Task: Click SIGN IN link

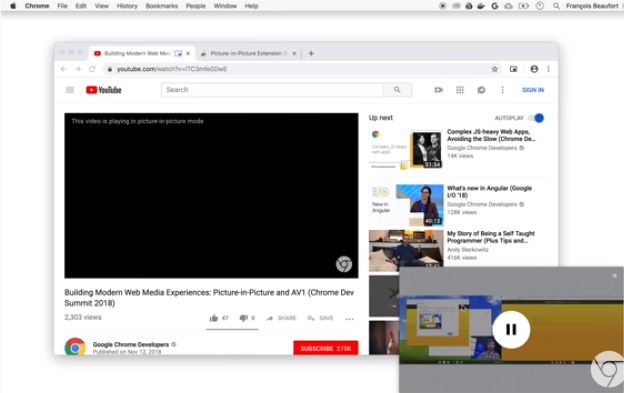Action: tap(533, 90)
